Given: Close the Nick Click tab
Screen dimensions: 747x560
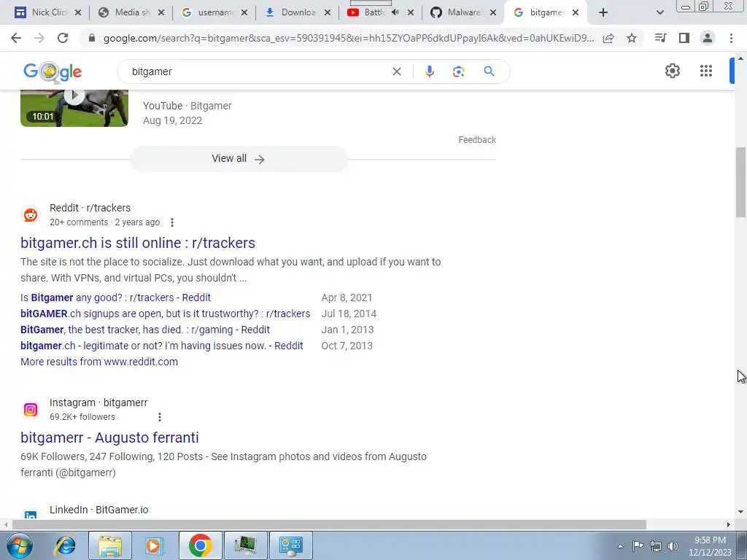Looking at the screenshot, I should (x=78, y=12).
